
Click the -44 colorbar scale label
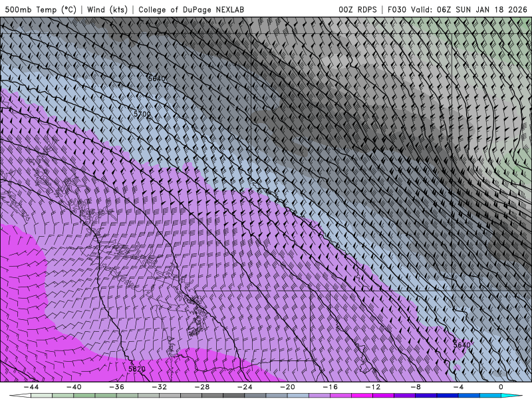(31, 387)
